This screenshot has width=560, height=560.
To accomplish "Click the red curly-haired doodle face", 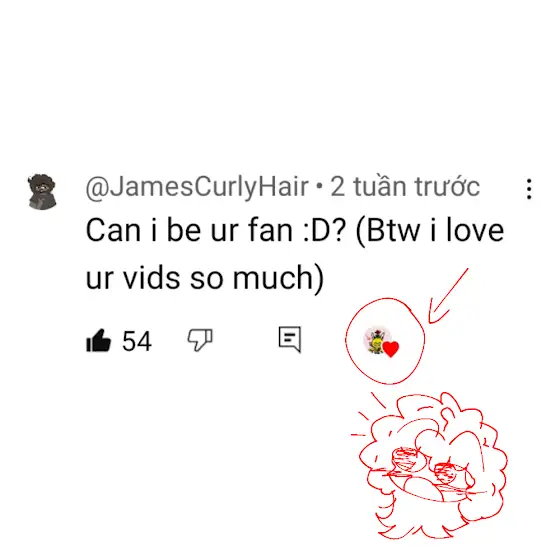I will [x=433, y=465].
